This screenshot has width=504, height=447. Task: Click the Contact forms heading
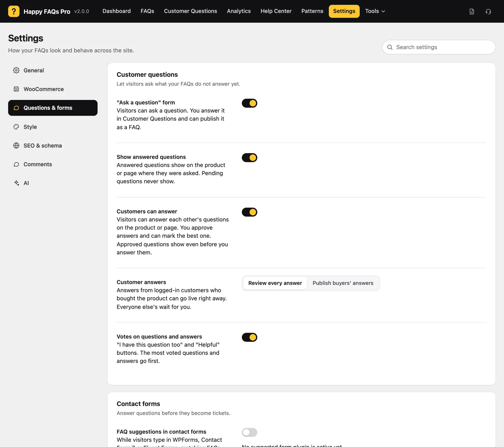tap(138, 404)
